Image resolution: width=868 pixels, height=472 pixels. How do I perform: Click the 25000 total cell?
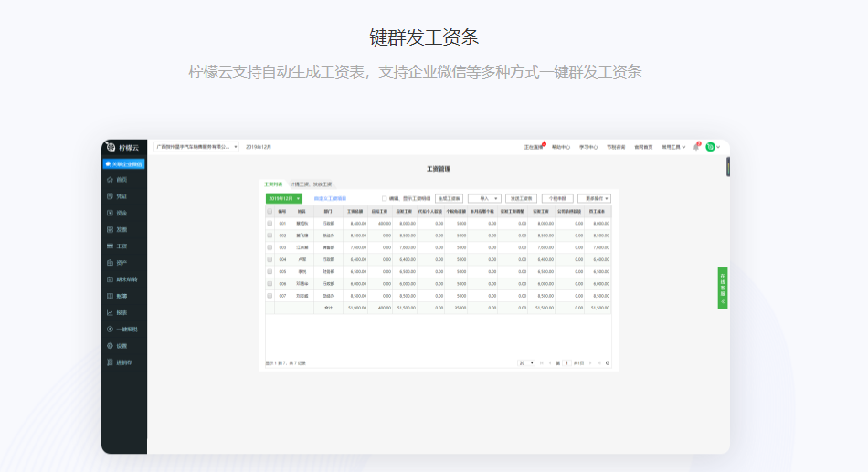click(457, 308)
